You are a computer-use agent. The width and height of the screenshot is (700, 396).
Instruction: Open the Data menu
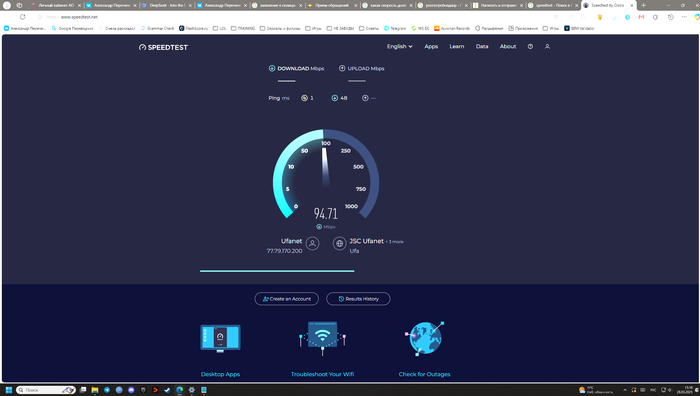482,46
